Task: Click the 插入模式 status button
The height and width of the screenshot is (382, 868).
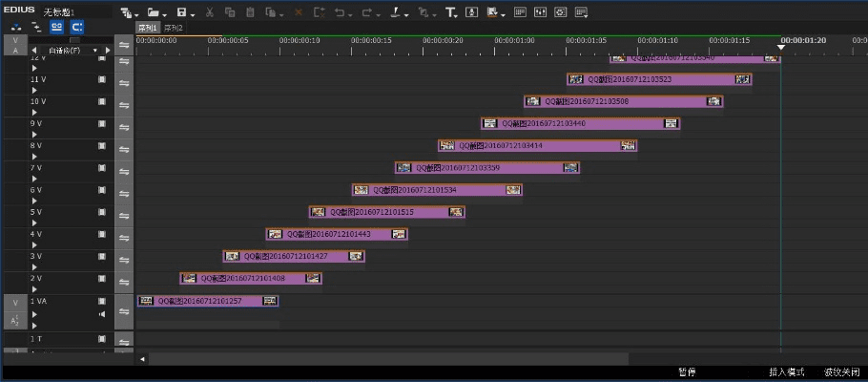Action: point(786,371)
